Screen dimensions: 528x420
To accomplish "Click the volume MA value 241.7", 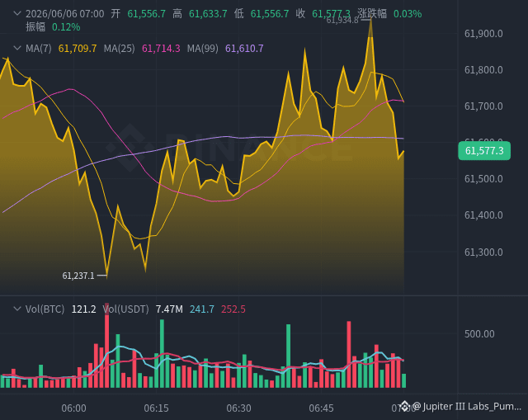I will pos(201,309).
